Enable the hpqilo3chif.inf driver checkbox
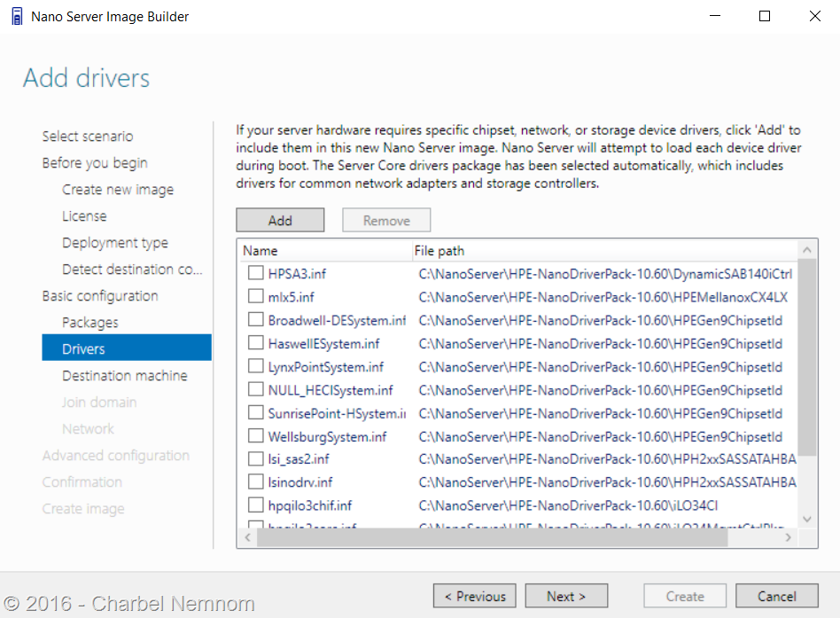 click(255, 505)
